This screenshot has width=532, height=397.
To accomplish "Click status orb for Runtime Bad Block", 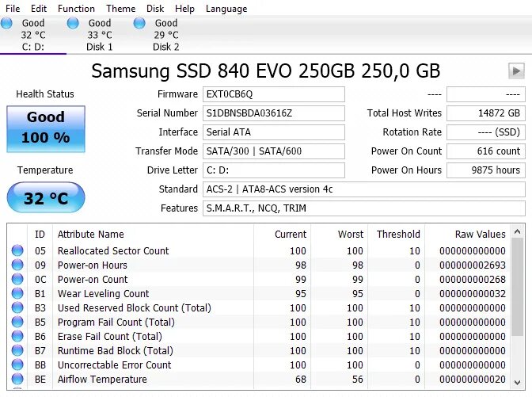I will [17, 350].
